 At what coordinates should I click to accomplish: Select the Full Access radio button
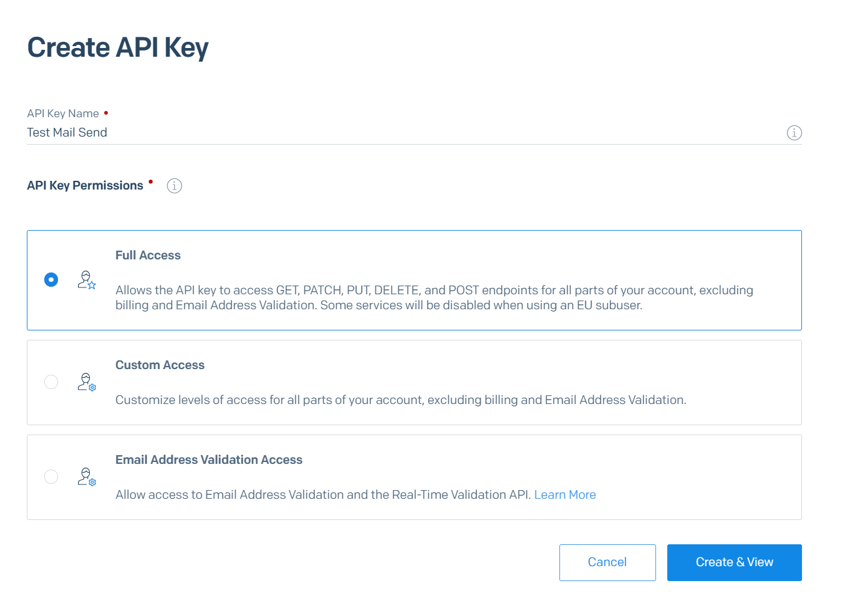tap(51, 280)
